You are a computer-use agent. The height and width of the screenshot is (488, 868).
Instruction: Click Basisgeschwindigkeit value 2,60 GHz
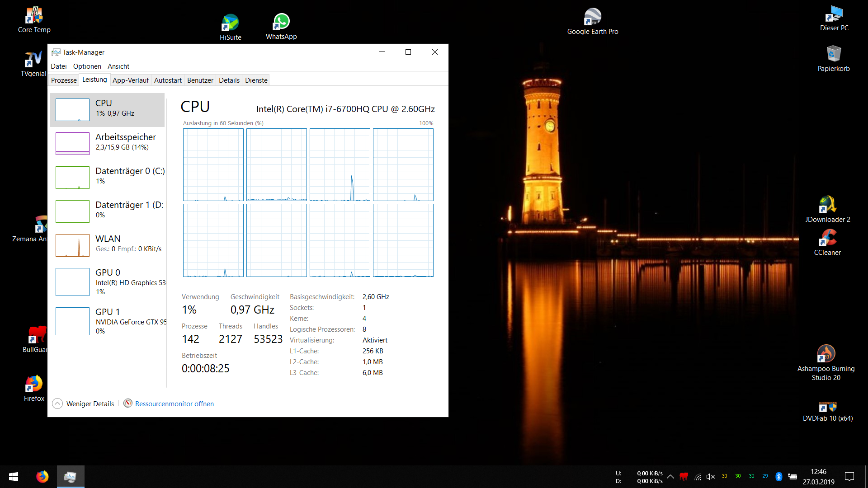[x=376, y=297]
